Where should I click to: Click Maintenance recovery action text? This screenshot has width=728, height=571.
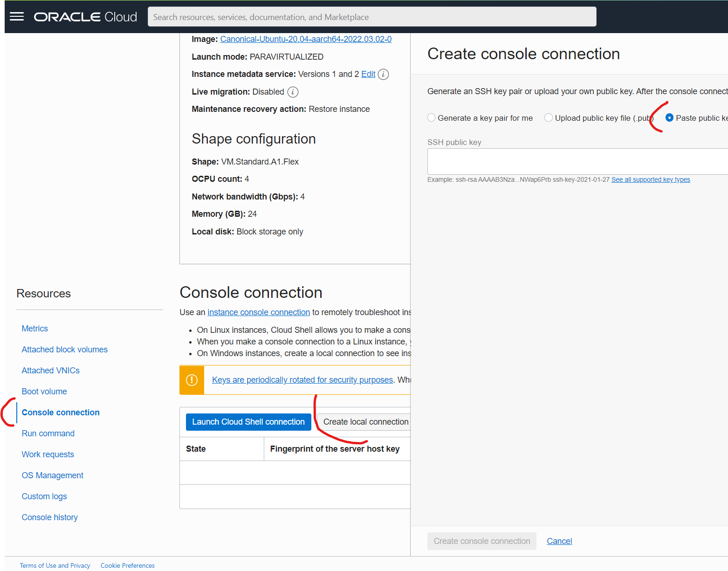(281, 109)
